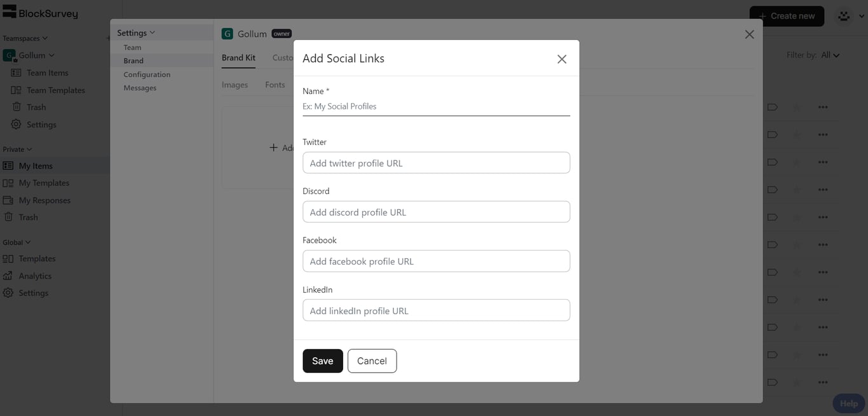
Task: Focus the Twitter profile URL field
Action: click(x=436, y=163)
